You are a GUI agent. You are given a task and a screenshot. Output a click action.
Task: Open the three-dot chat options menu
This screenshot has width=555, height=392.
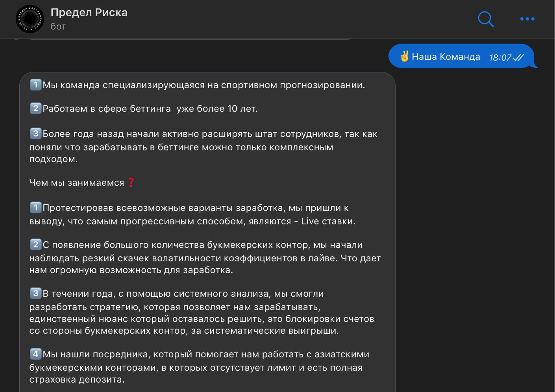coord(527,19)
